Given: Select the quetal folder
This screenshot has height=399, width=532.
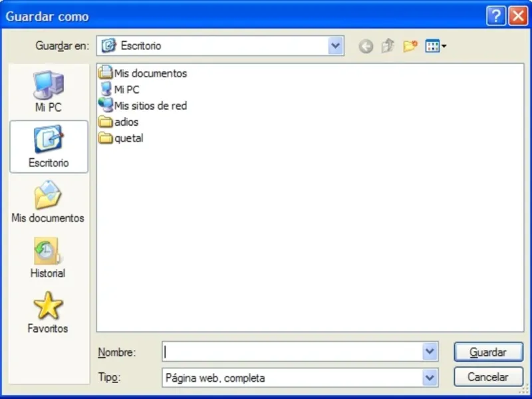Looking at the screenshot, I should point(121,138).
